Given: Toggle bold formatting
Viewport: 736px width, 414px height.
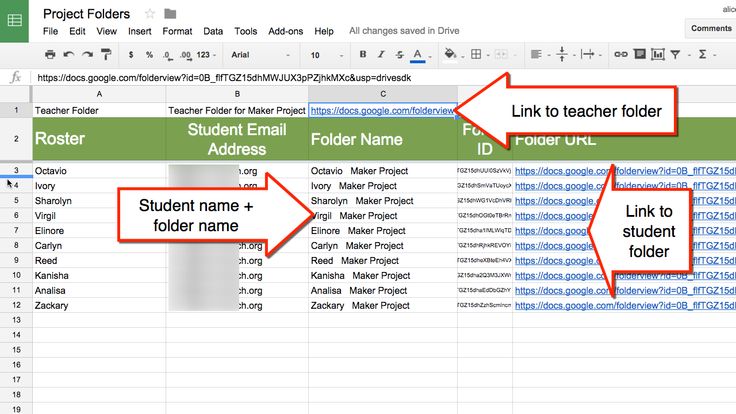Looking at the screenshot, I should tap(363, 54).
